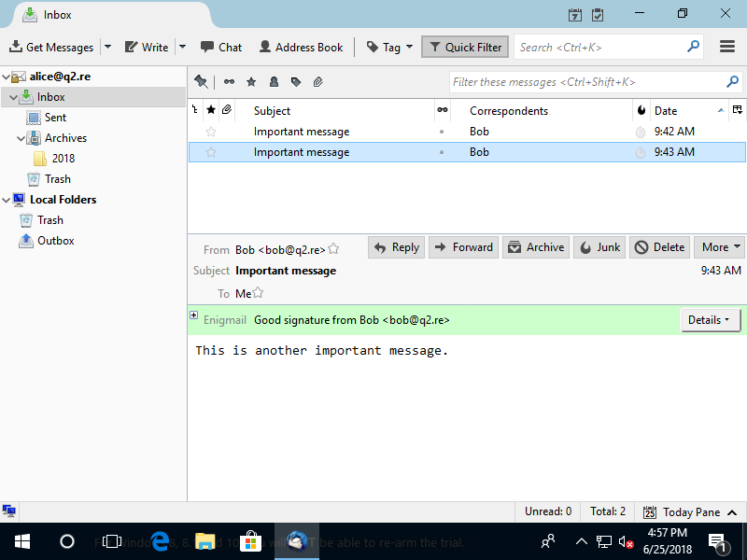Open the Get Messages dropdown arrow
The height and width of the screenshot is (560, 747).
click(x=107, y=47)
